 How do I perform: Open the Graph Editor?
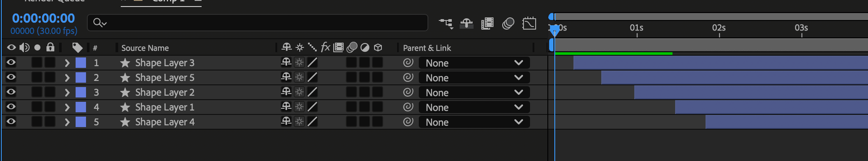pos(529,23)
